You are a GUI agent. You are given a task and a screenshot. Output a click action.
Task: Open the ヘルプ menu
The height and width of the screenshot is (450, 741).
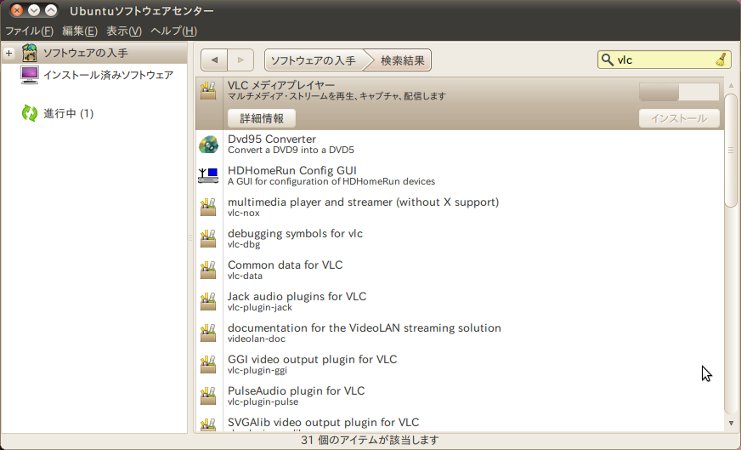click(x=173, y=31)
